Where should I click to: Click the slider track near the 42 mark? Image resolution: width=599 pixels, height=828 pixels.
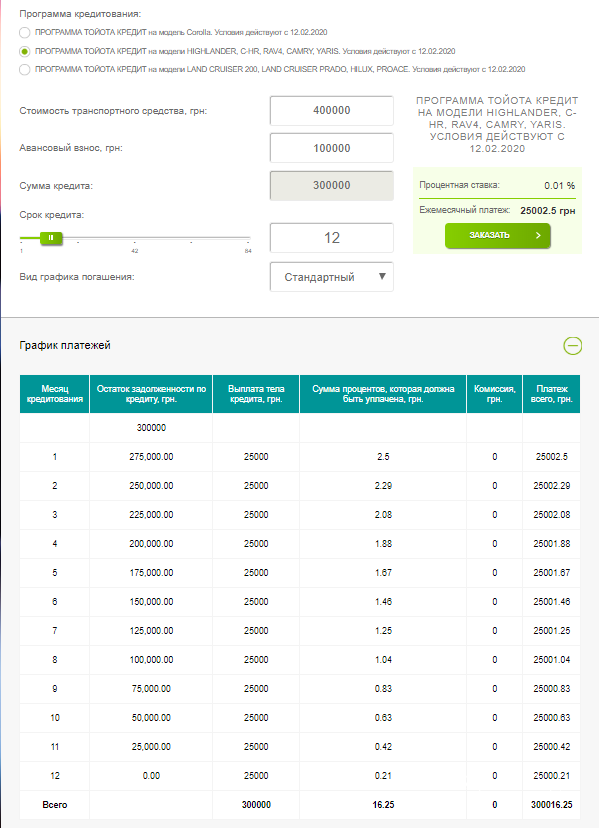[135, 238]
